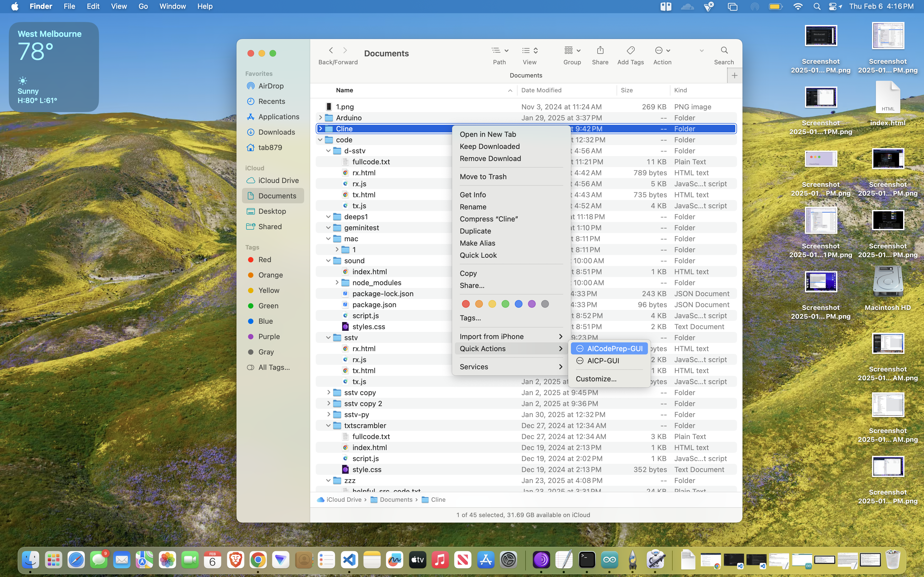Screen dimensions: 924x577
Task: Select Move to Trash in context menu
Action: pos(483,177)
